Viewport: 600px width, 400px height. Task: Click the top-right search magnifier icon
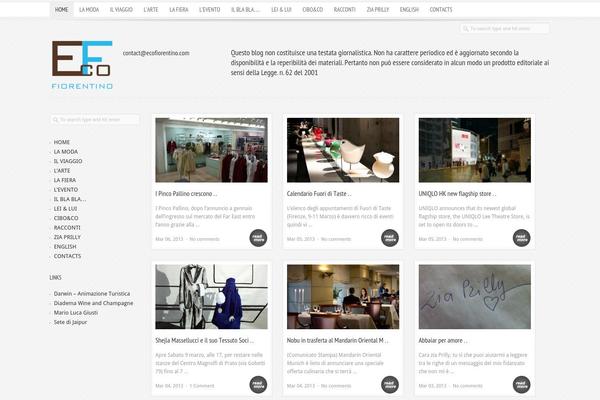[465, 29]
